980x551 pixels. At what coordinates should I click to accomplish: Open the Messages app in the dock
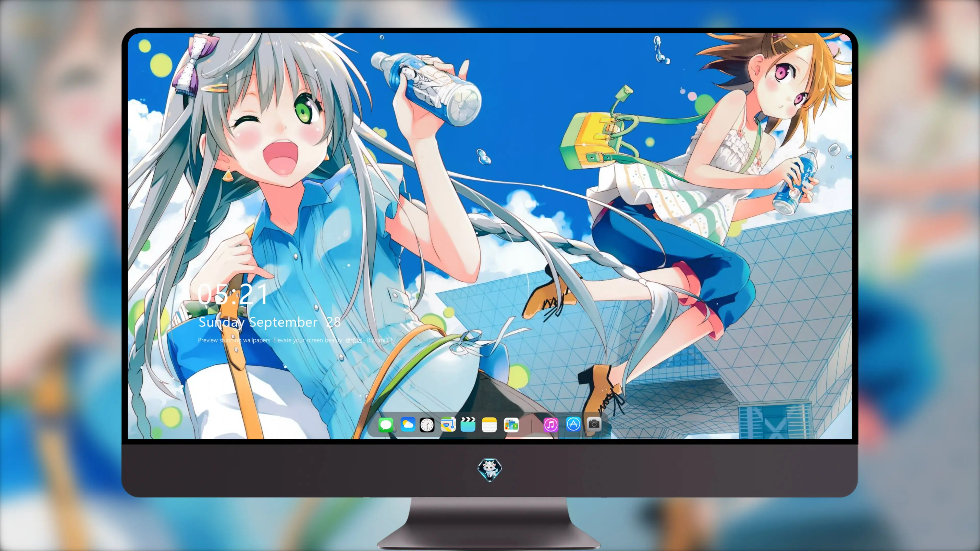click(386, 425)
